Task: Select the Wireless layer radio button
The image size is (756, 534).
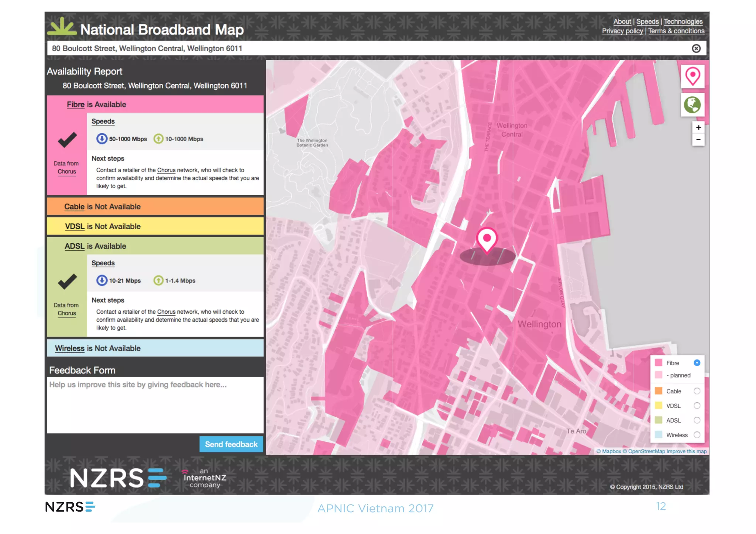Action: click(697, 435)
